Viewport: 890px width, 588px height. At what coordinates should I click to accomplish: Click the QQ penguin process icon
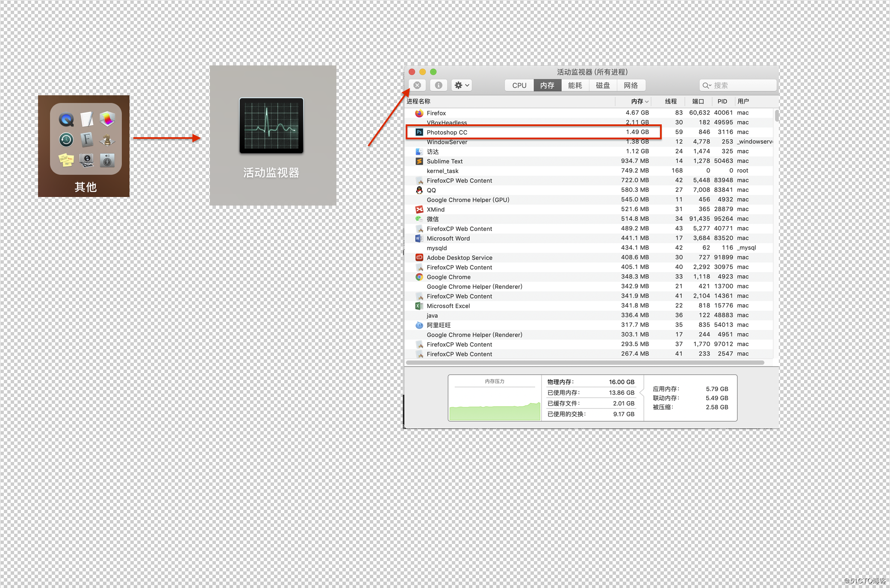[x=419, y=190]
